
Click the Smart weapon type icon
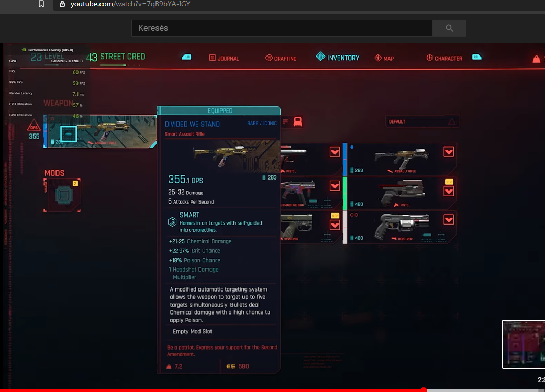coord(172,222)
